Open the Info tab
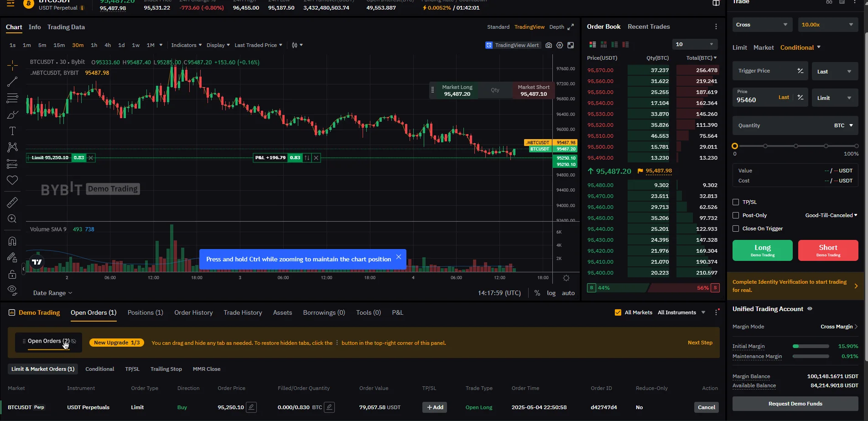868x421 pixels. tap(35, 27)
